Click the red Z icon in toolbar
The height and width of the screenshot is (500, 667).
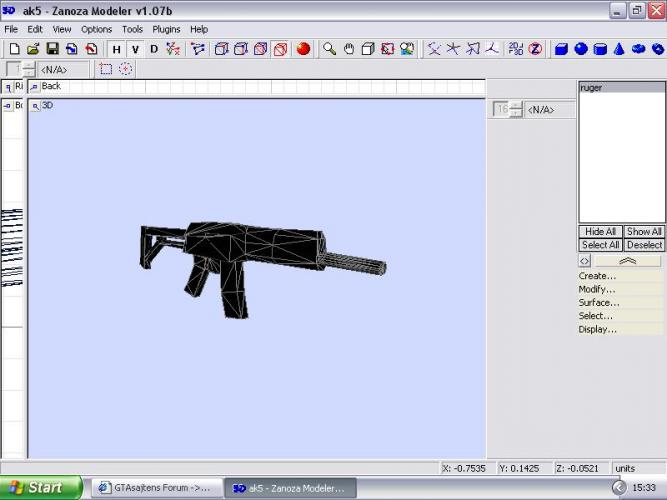536,49
